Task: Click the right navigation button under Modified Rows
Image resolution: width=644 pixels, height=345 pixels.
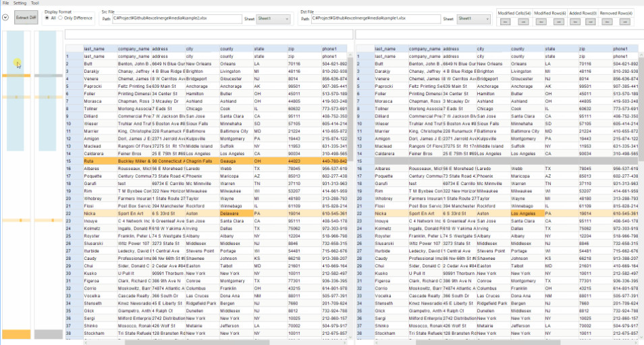Action: click(x=558, y=22)
